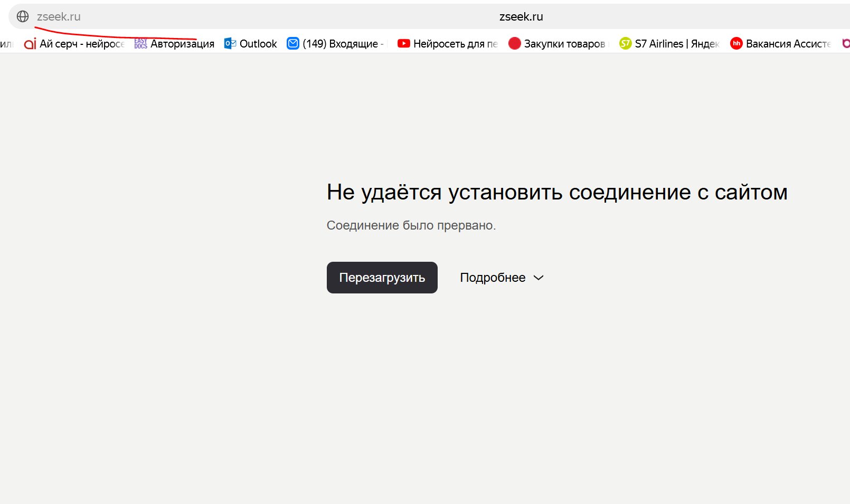Viewport: 850px width, 504px height.
Task: Click the zseek.ru page title text
Action: click(x=521, y=16)
